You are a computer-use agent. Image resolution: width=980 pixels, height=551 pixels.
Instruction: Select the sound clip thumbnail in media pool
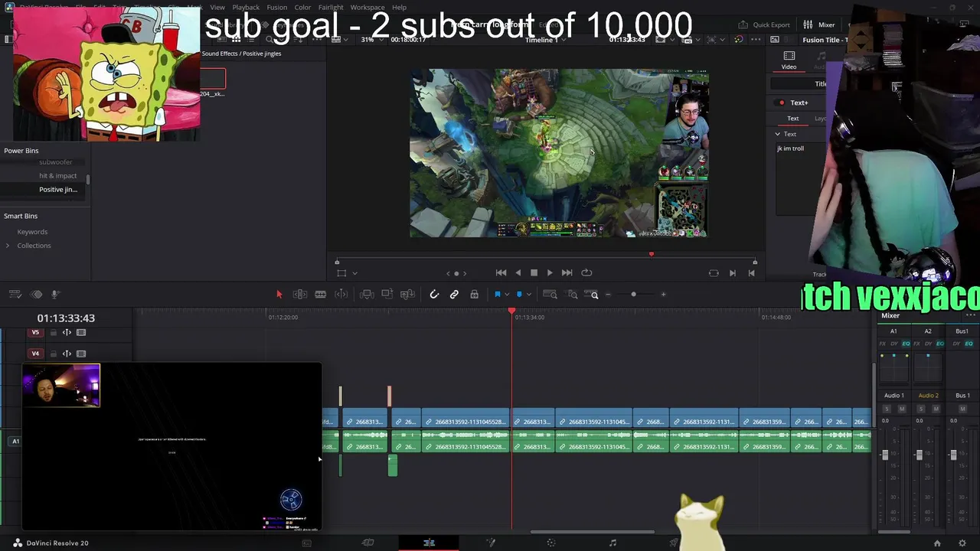tap(213, 79)
